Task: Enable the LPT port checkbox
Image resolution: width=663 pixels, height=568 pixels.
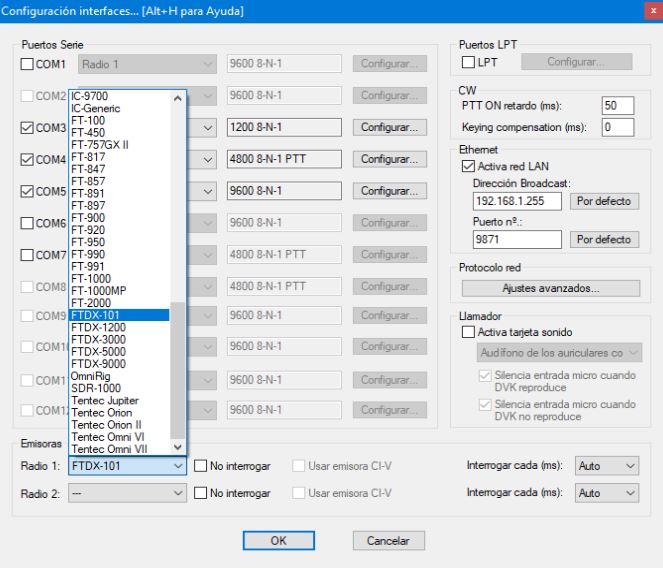Action: [x=468, y=62]
